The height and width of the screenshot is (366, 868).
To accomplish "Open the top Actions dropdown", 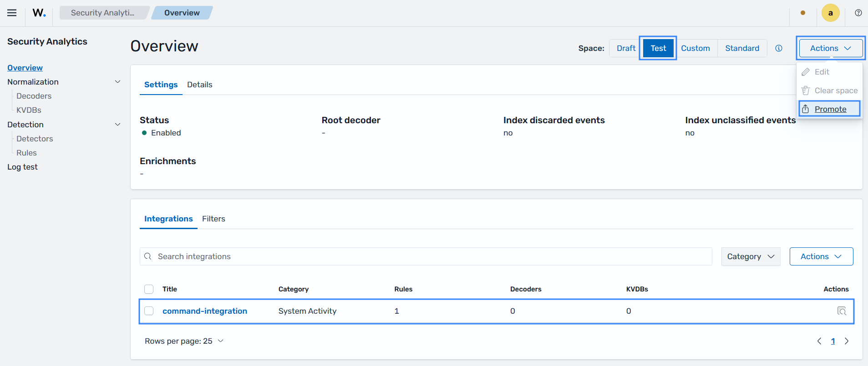I will [x=831, y=48].
